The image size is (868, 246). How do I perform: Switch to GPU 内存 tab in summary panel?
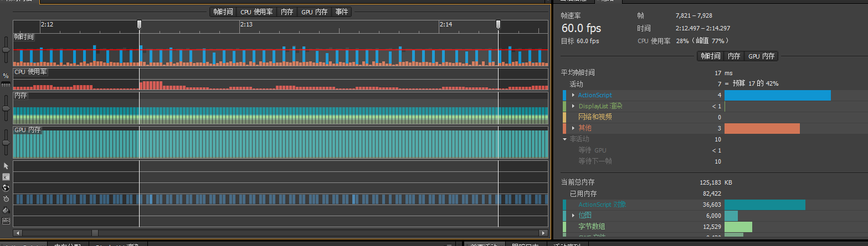click(x=761, y=56)
